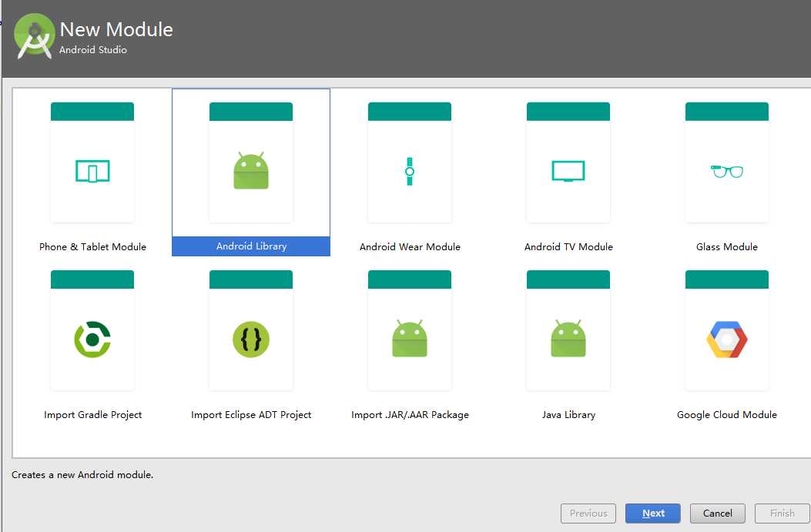Click the "Phone & Tablet Module" label
This screenshot has height=532, width=811.
point(92,247)
